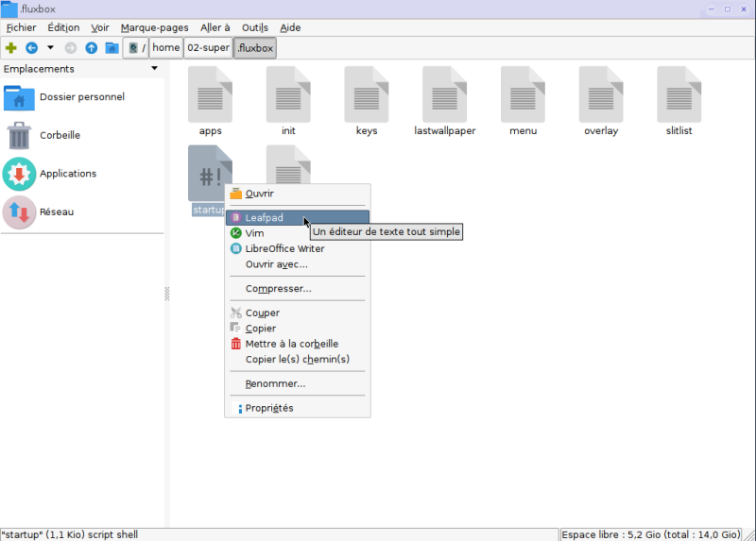This screenshot has height=541, width=756.
Task: Choose Ouvrir avec… in context menu
Action: pos(298,264)
